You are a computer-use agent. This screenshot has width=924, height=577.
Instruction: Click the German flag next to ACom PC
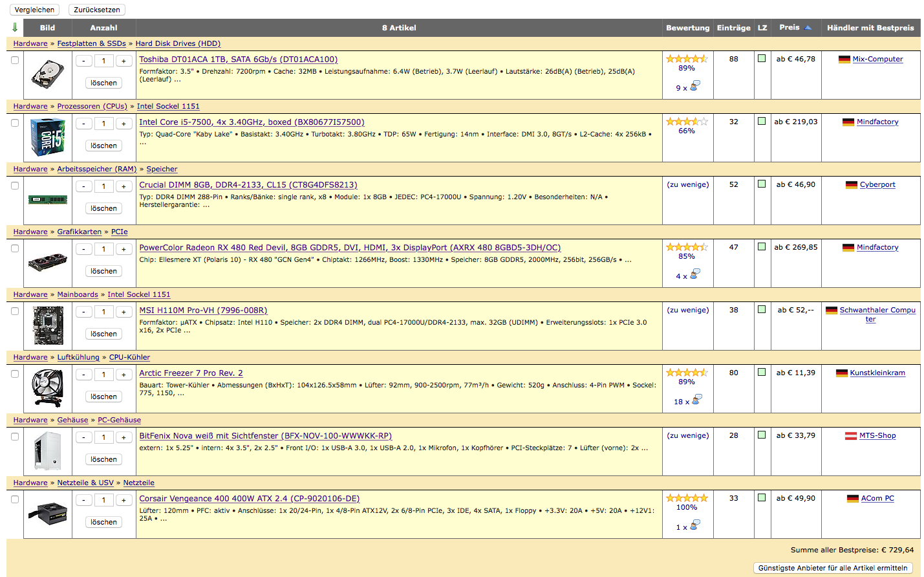pyautogui.click(x=853, y=499)
